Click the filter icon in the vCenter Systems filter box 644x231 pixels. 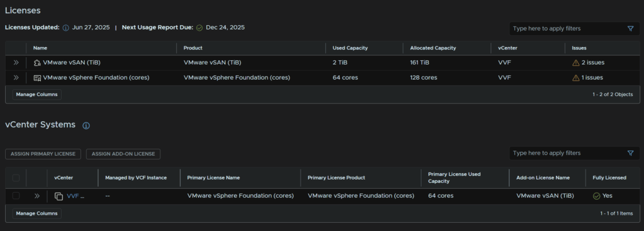tap(630, 153)
